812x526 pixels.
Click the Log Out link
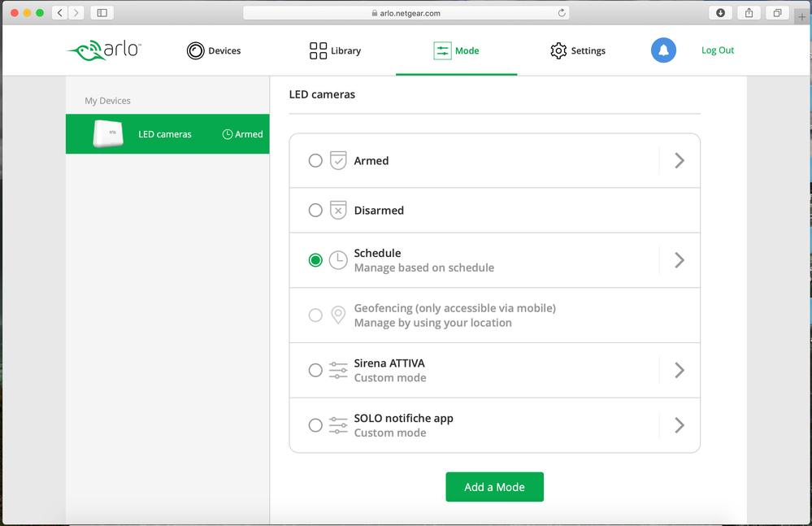tap(718, 50)
